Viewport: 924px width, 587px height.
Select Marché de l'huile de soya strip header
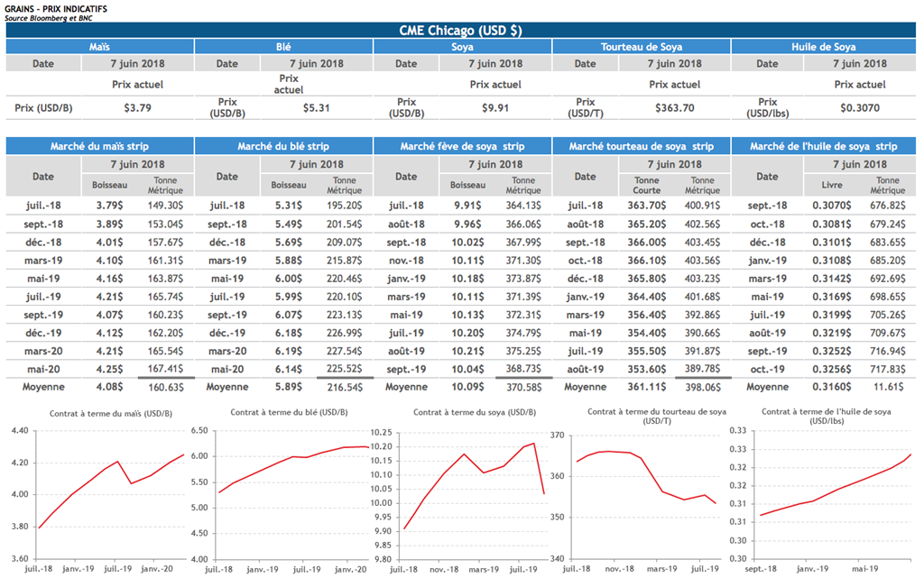coord(824,146)
